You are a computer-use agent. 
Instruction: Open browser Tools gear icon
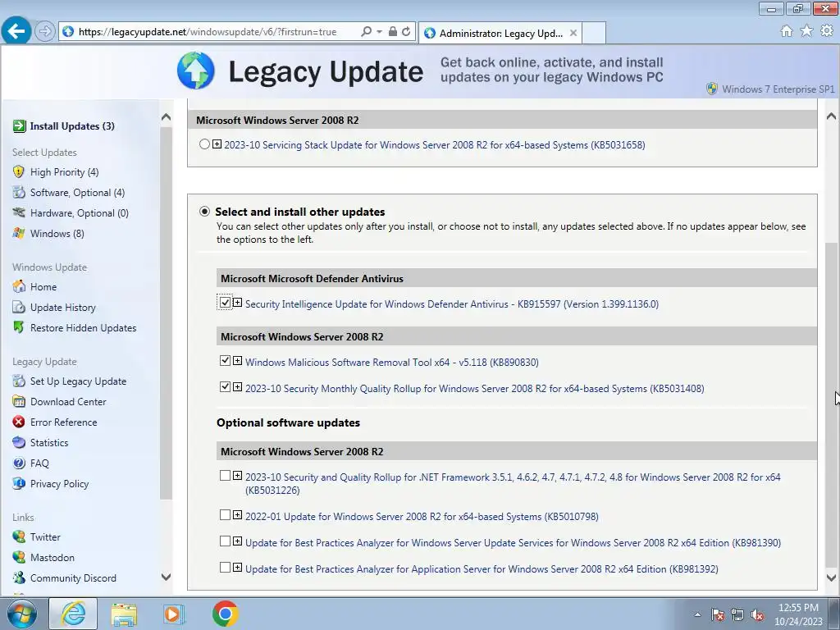tap(827, 31)
